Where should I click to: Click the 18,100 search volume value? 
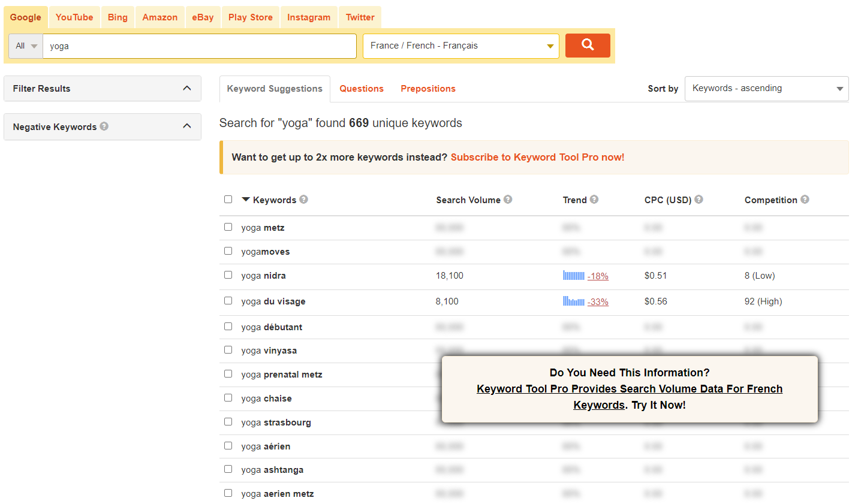pyautogui.click(x=450, y=276)
